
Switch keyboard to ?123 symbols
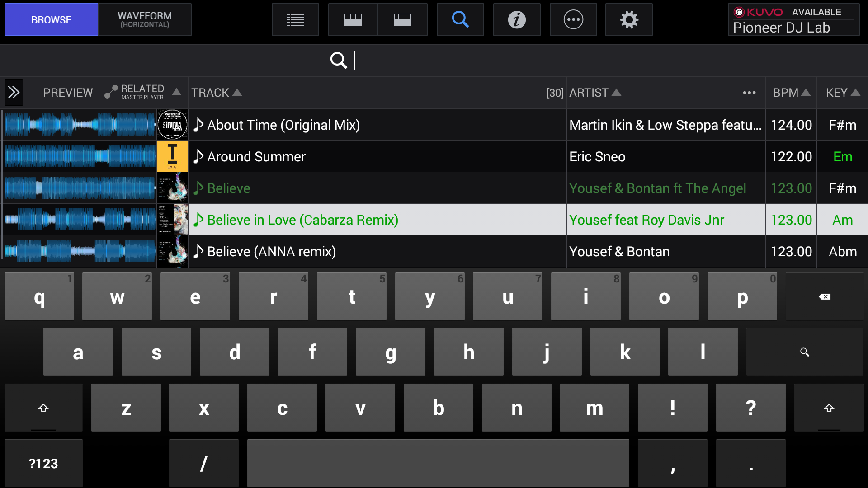(x=43, y=464)
